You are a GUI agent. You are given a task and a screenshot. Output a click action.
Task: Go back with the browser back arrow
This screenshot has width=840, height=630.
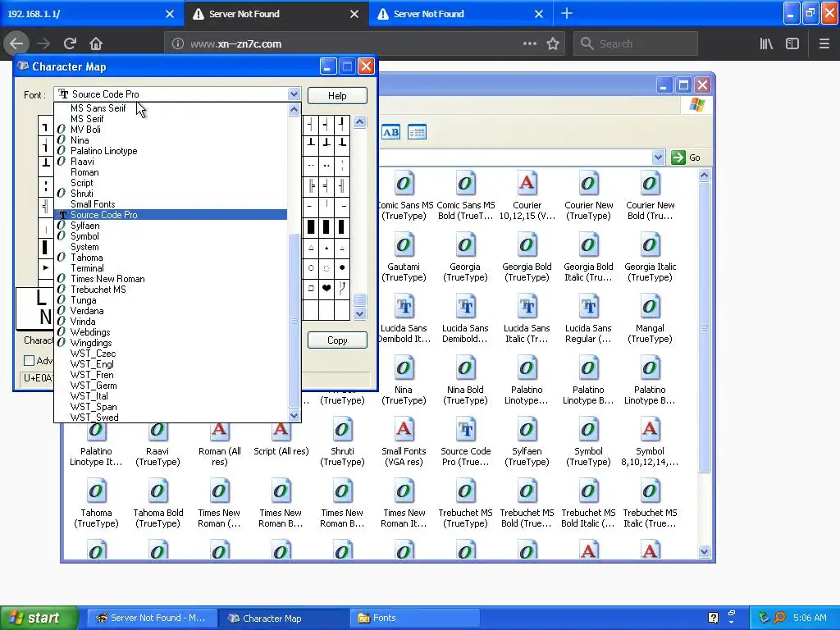tap(16, 43)
